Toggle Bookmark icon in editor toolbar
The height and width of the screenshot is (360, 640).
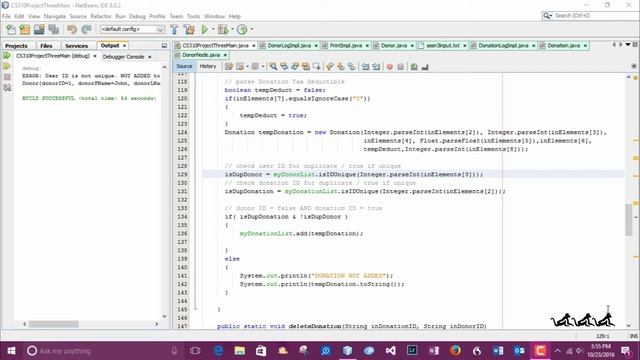click(351, 67)
